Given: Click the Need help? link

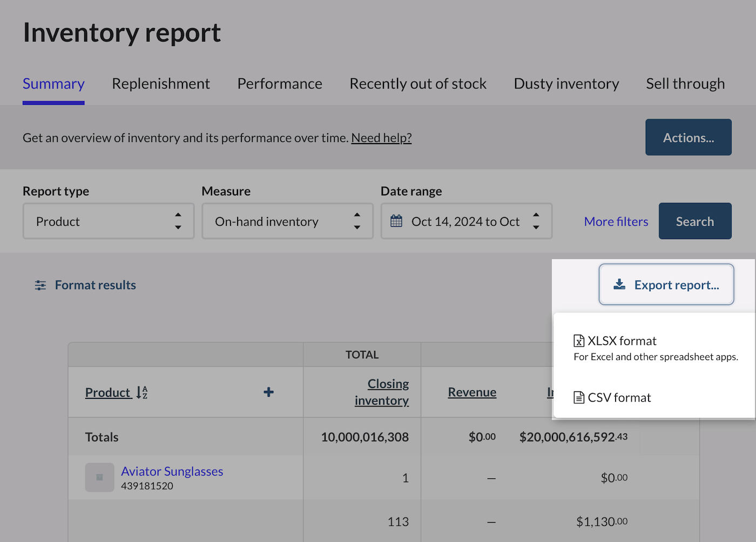Looking at the screenshot, I should pos(381,138).
